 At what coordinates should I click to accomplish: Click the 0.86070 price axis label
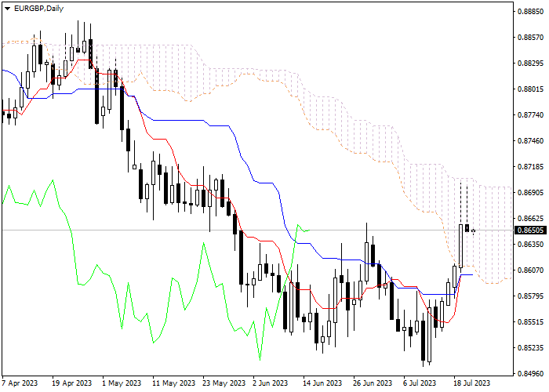pos(530,270)
